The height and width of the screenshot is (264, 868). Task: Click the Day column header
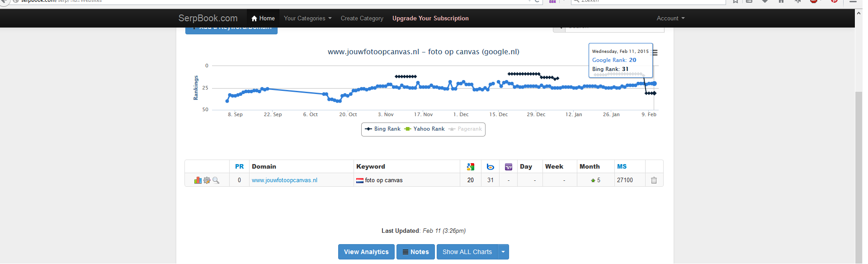[526, 167]
